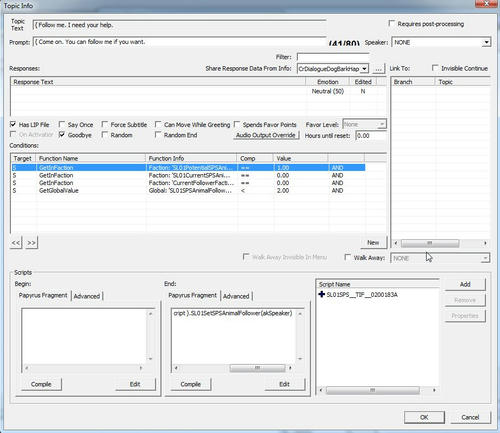Open the ellipsis browse button next to share response
Screen dimensions: 500x433
tap(378, 69)
